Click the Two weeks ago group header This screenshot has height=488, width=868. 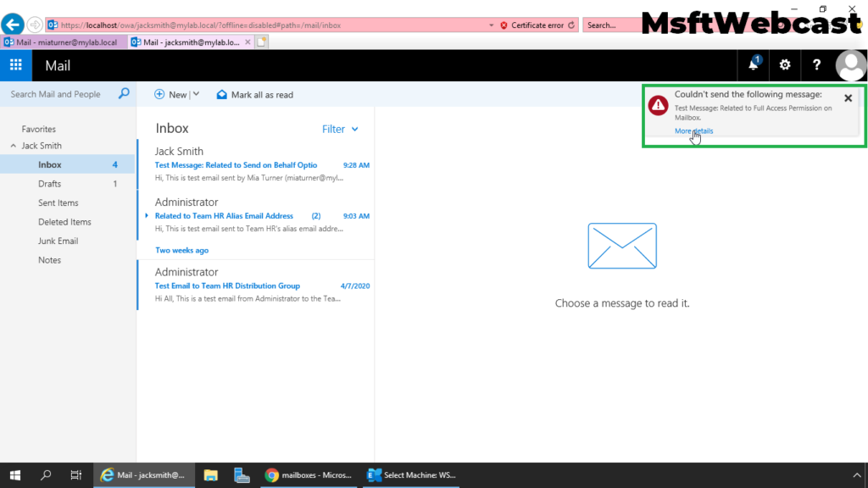[181, 250]
